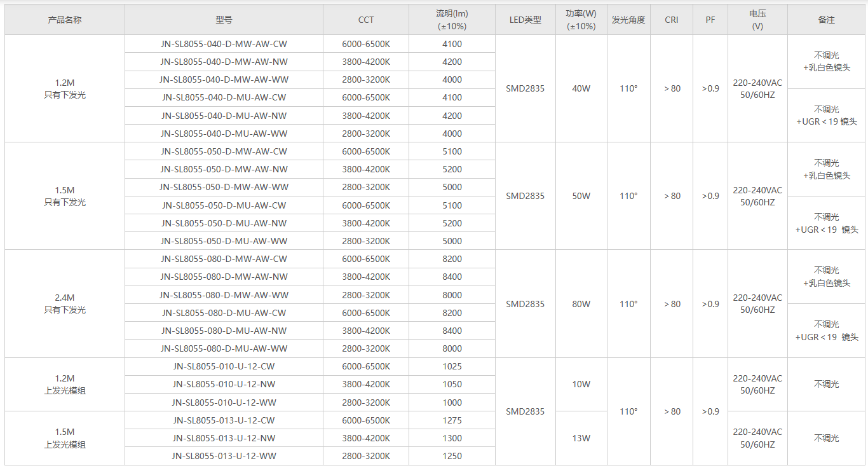Click model JN-SL8055-050-D-MU-AW-NW cell
This screenshot has width=868, height=468.
point(224,223)
